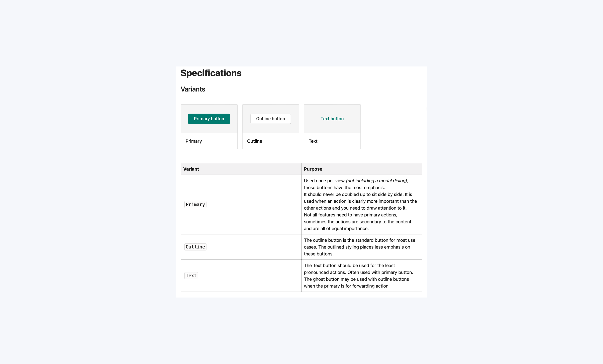The image size is (603, 364).
Task: Click 'Not all features need' sentence
Action: coord(358,221)
